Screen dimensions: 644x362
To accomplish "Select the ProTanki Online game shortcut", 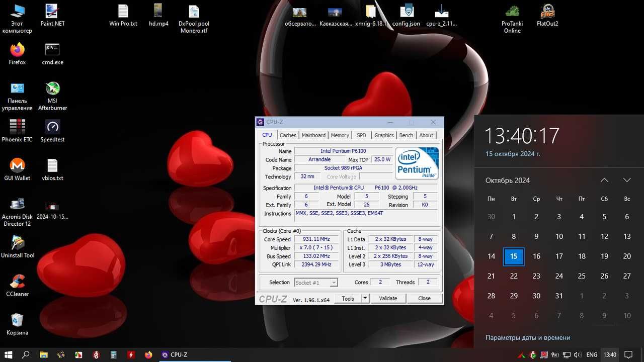I will point(512,19).
